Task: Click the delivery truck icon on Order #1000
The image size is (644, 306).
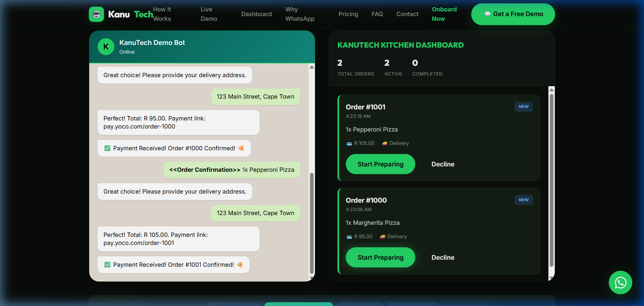Action: click(x=382, y=237)
